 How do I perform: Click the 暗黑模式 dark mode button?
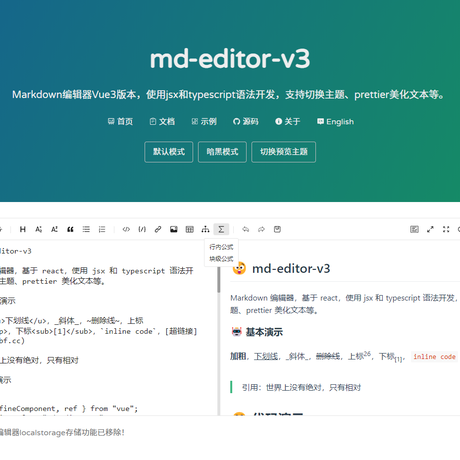(222, 152)
